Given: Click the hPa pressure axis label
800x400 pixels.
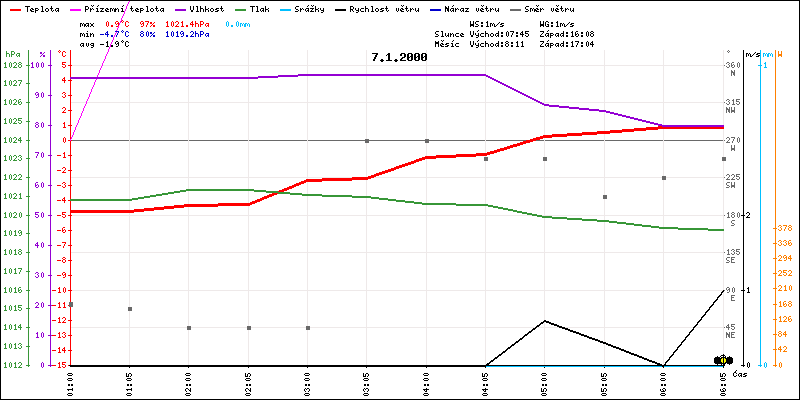Looking at the screenshot, I should [12, 54].
